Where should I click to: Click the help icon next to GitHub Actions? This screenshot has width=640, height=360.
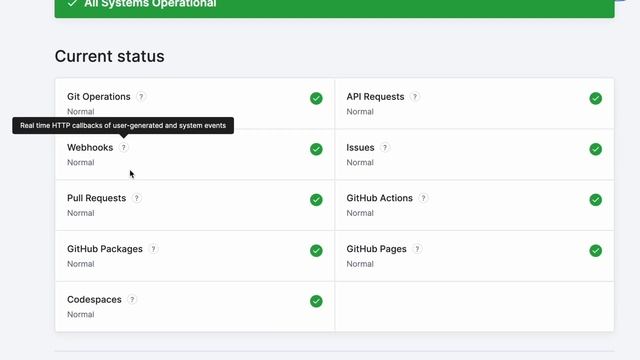tap(423, 198)
